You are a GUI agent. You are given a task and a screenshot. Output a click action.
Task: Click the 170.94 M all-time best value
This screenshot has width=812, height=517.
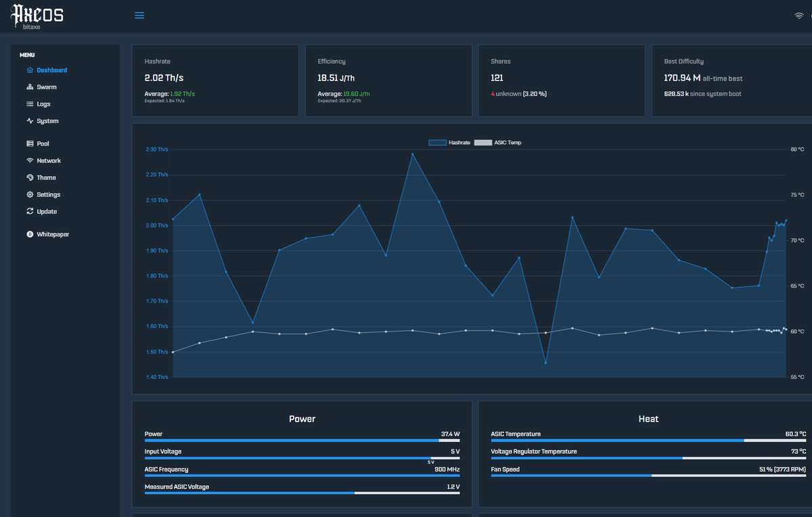coord(703,78)
